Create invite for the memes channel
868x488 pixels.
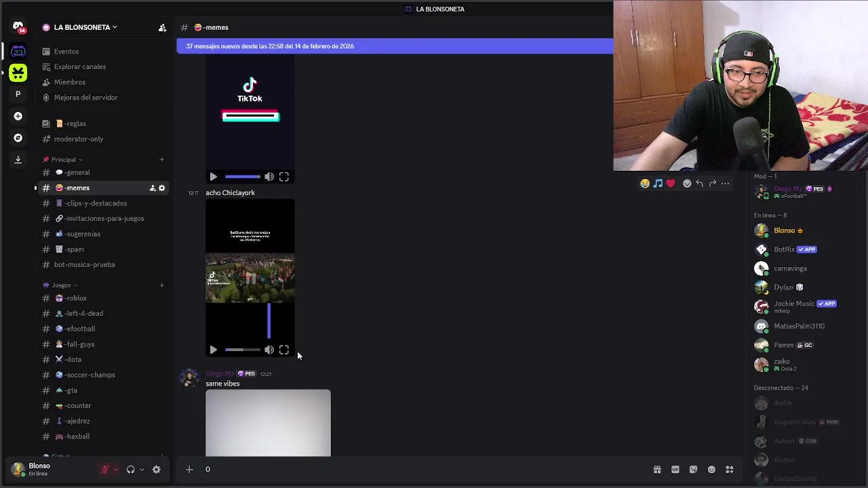153,188
